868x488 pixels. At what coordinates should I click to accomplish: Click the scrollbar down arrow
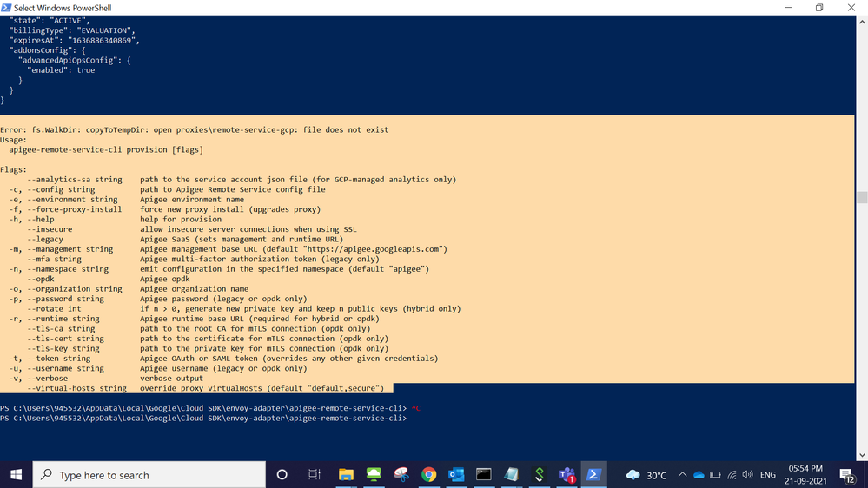pyautogui.click(x=862, y=455)
